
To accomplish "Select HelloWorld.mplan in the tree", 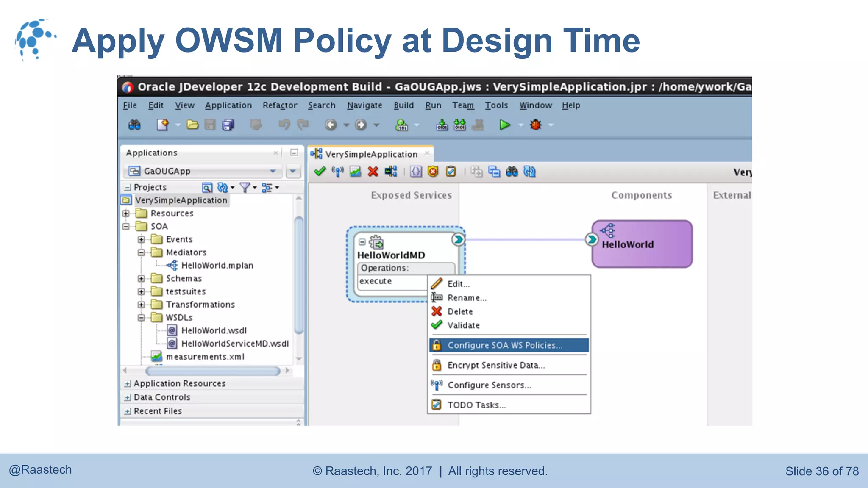I will pos(217,266).
